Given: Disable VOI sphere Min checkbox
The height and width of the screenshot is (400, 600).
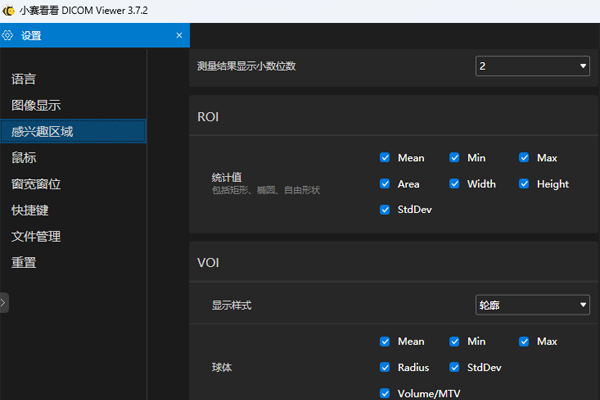Looking at the screenshot, I should point(454,341).
